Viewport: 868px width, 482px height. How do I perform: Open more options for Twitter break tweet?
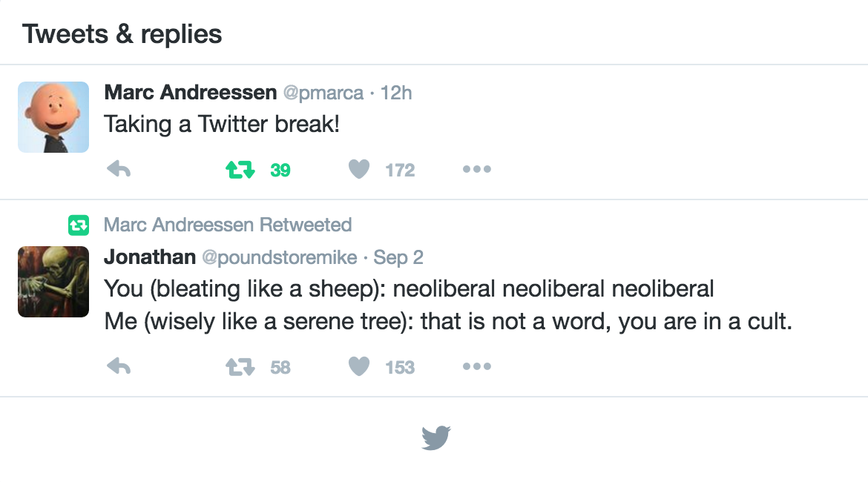tap(476, 170)
